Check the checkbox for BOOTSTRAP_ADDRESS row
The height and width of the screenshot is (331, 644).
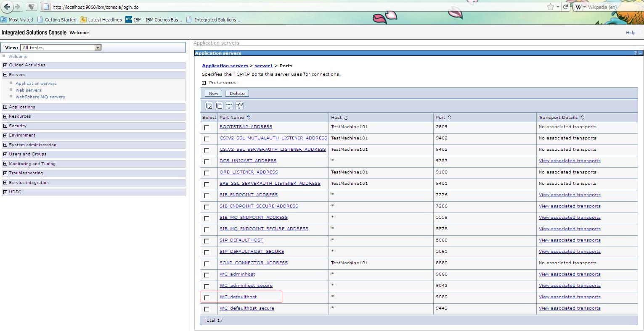(x=207, y=127)
